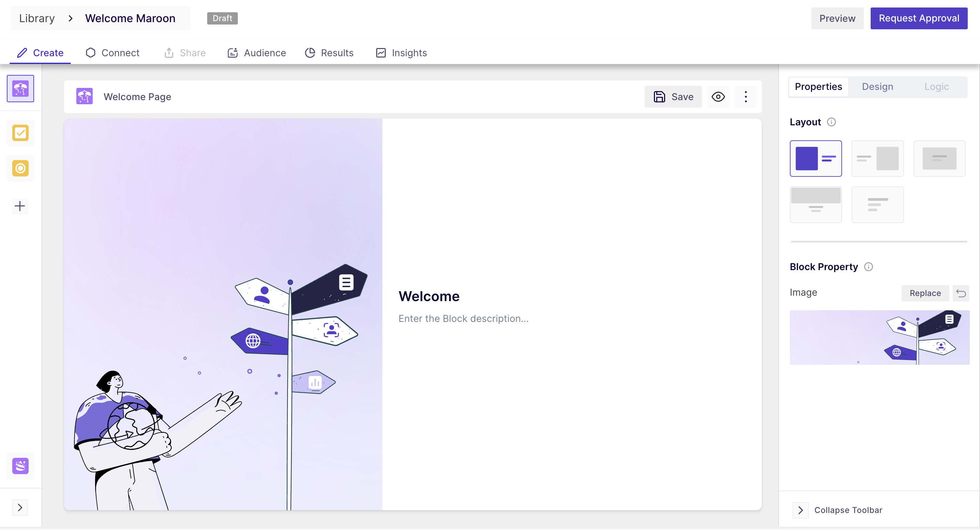Image resolution: width=980 pixels, height=530 pixels.
Task: Click Request Approval button
Action: click(919, 18)
